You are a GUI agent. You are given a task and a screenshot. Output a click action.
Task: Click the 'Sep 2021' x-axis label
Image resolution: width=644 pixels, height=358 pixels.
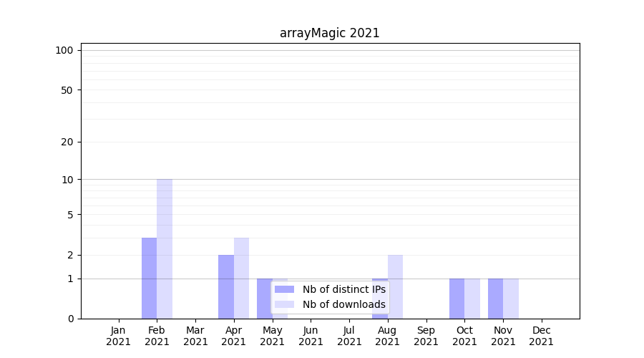click(426, 336)
